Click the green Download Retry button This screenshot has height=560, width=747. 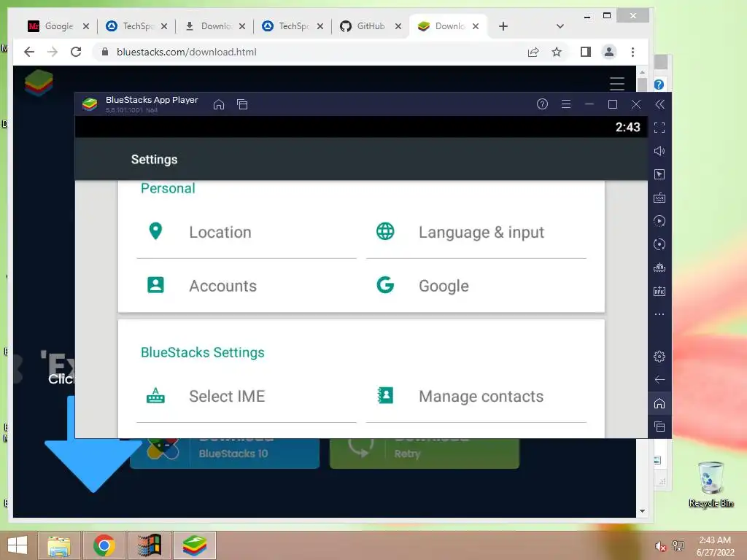point(425,453)
